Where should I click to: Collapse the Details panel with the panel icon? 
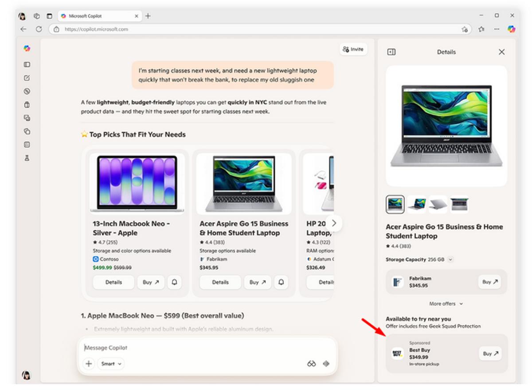[x=391, y=52]
